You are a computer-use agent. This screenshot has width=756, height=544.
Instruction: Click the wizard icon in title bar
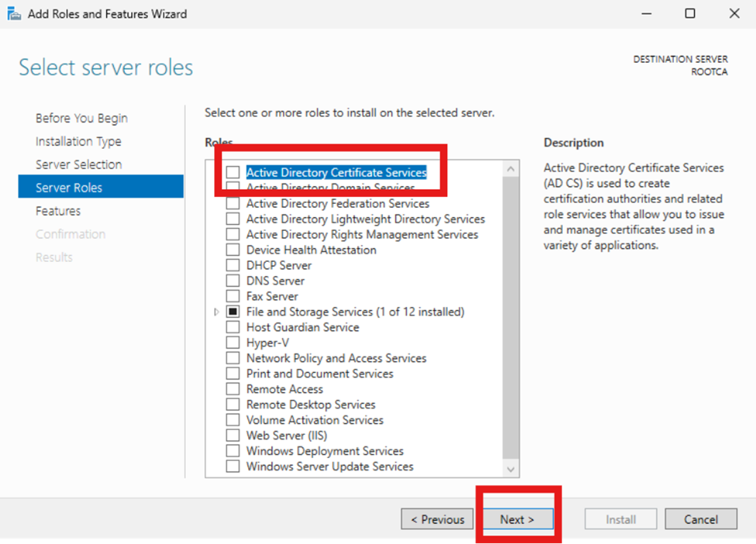(x=14, y=13)
